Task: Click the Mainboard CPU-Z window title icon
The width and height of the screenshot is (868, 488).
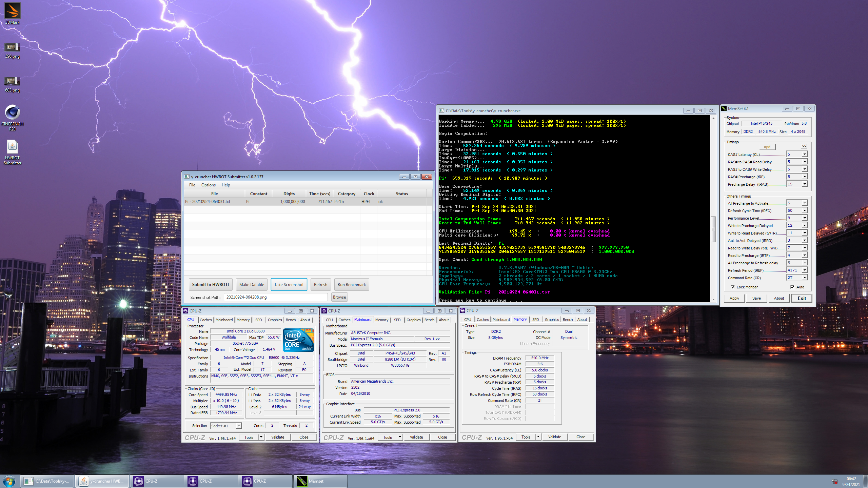Action: (324, 311)
